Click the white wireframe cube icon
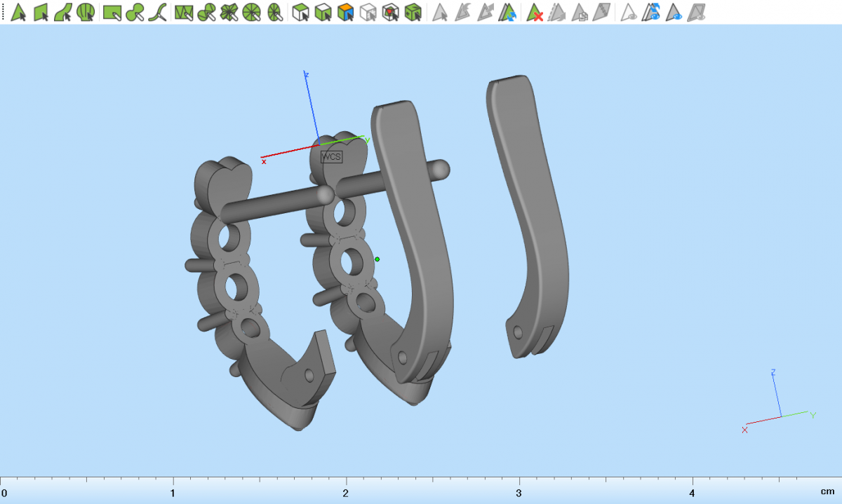Screen dimensions: 842x504 pos(368,12)
